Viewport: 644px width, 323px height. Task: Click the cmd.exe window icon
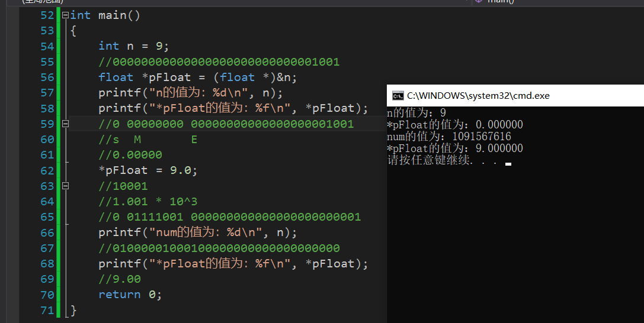(x=398, y=96)
